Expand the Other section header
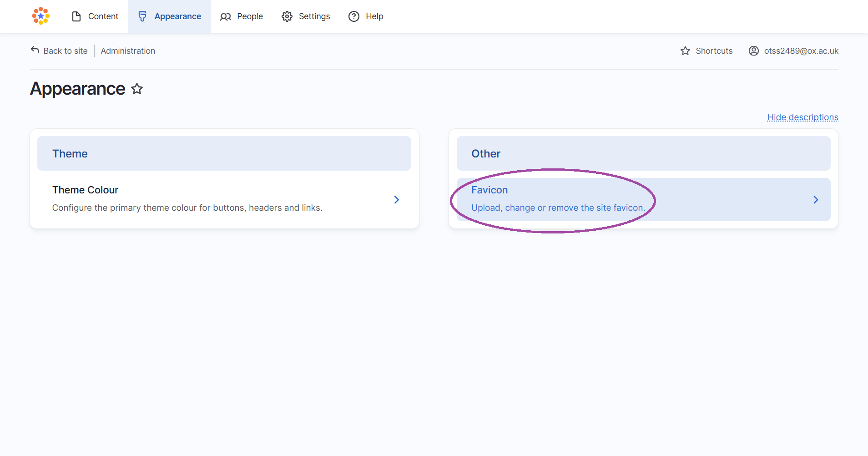The height and width of the screenshot is (456, 868). pos(485,153)
